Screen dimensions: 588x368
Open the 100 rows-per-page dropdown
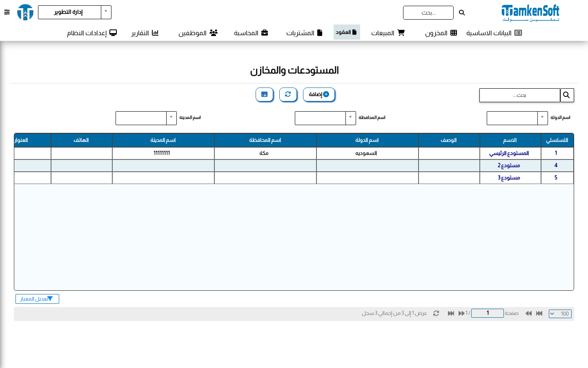point(560,314)
